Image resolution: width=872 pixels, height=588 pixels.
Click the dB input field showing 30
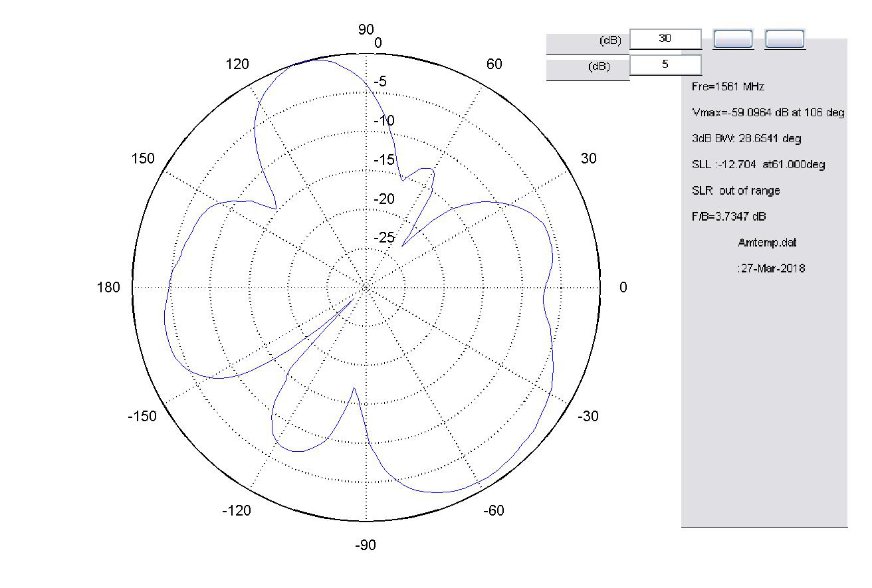(x=665, y=39)
